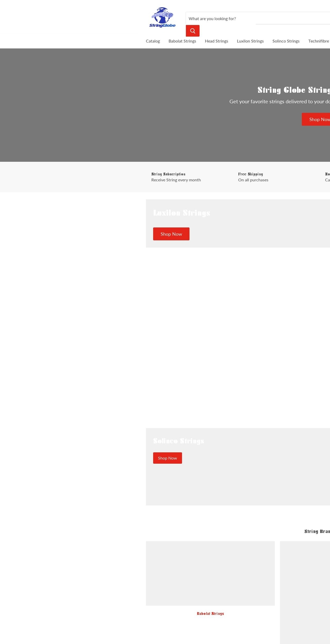Click the 'Luxilon Strings' banner heading
The image size is (330, 644).
tap(181, 213)
